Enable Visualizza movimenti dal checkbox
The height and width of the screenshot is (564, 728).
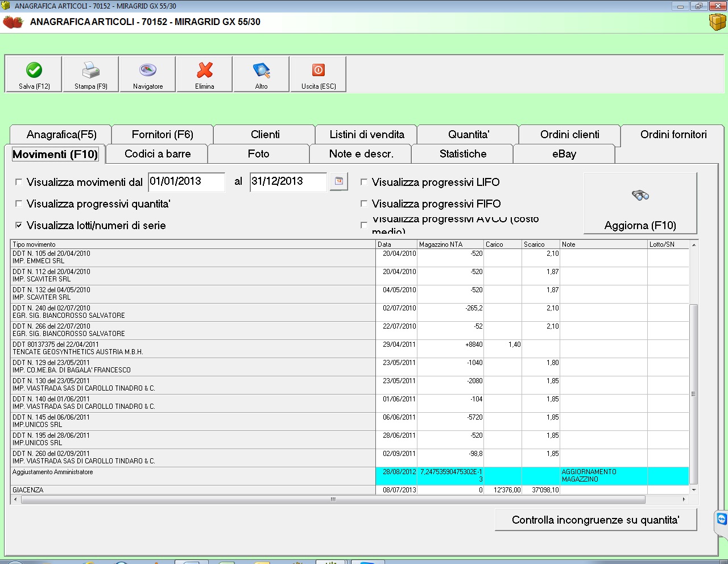[x=19, y=182]
